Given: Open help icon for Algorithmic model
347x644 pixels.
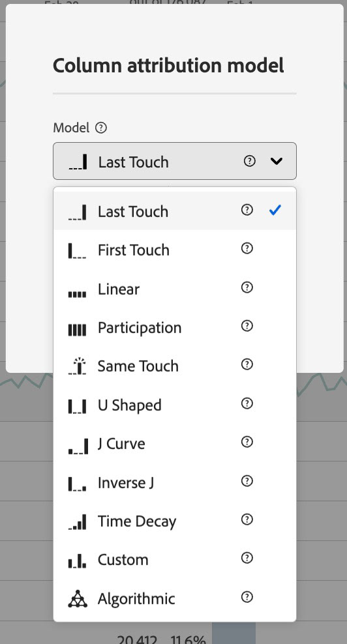Looking at the screenshot, I should tap(247, 597).
